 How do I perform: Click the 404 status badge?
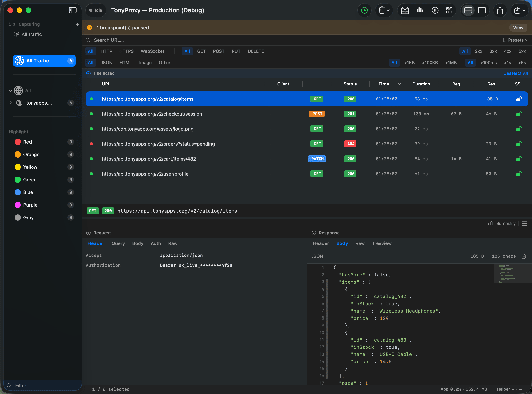350,144
